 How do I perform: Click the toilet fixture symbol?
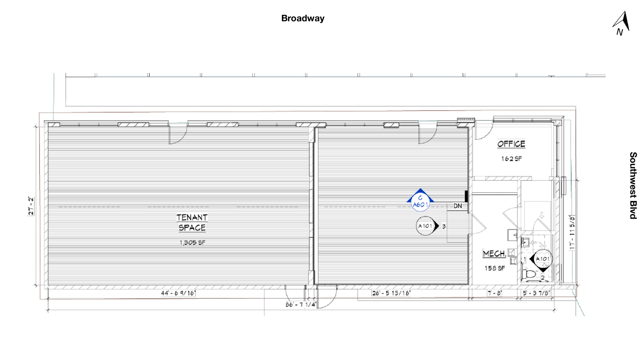[529, 275]
